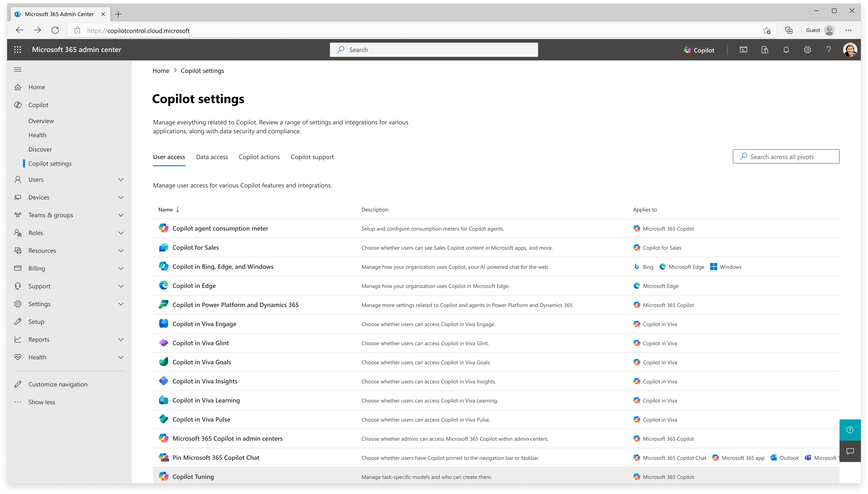This screenshot has height=494, width=868.
Task: Click the Copilot for Sales row icon
Action: (x=163, y=247)
